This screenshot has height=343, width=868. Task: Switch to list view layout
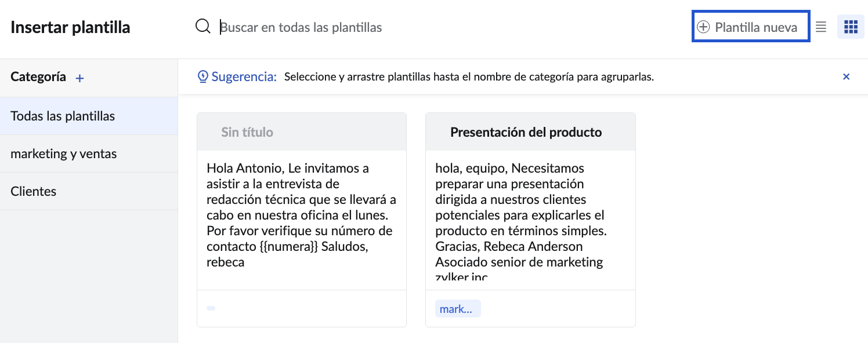pos(821,27)
